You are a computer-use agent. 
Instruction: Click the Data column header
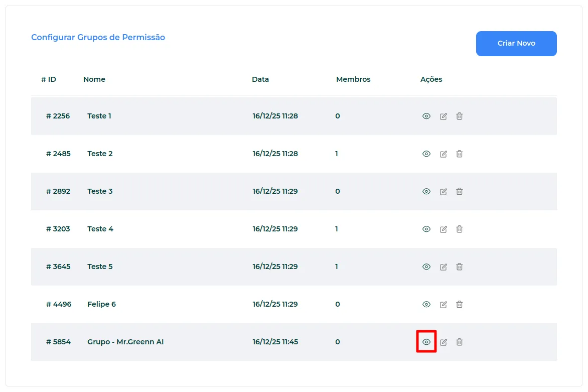point(260,79)
